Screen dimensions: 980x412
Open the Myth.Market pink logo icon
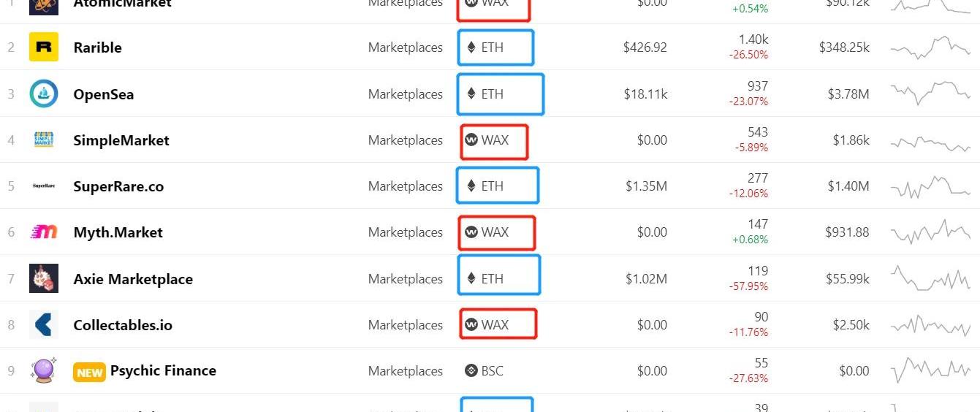point(44,232)
